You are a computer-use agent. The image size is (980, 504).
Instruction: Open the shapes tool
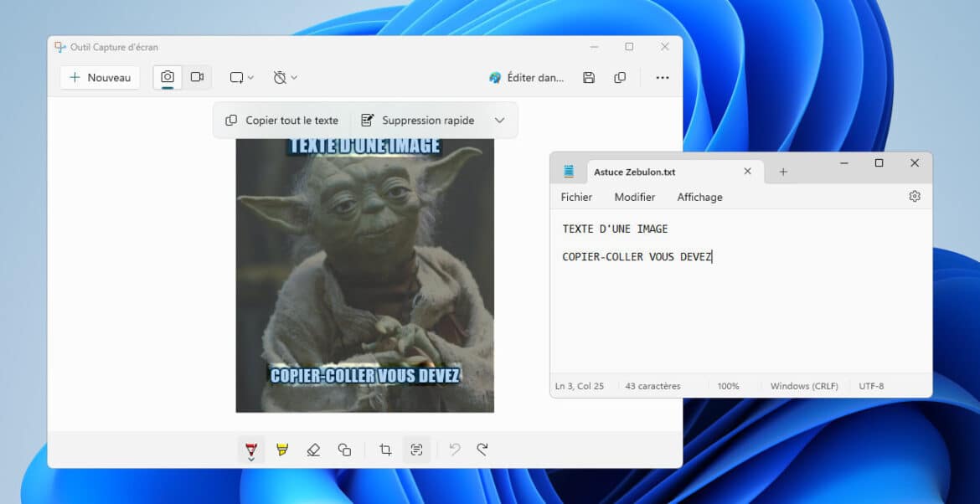point(344,450)
